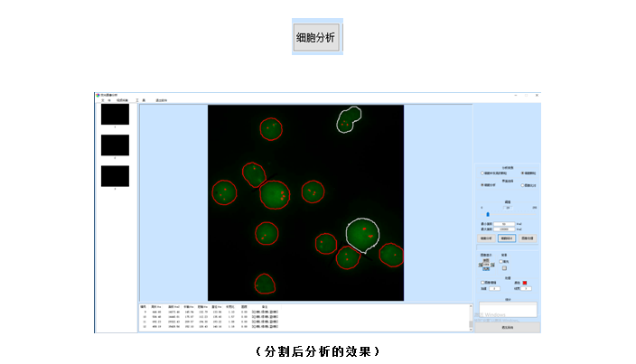Select the third thumbnail in the left panel
The image size is (636, 364).
pyautogui.click(x=115, y=176)
